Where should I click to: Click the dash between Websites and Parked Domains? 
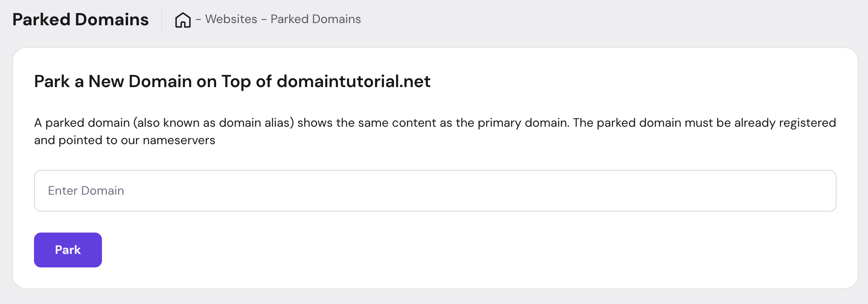(x=264, y=19)
